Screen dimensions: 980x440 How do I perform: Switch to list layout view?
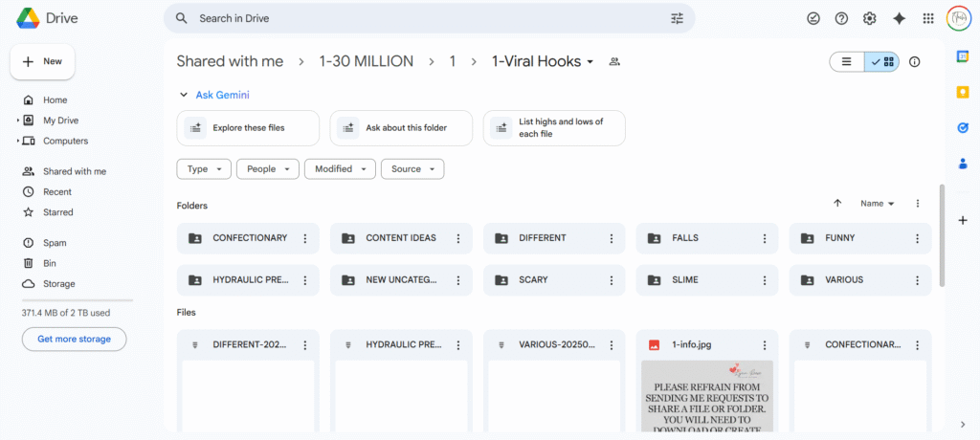click(846, 62)
